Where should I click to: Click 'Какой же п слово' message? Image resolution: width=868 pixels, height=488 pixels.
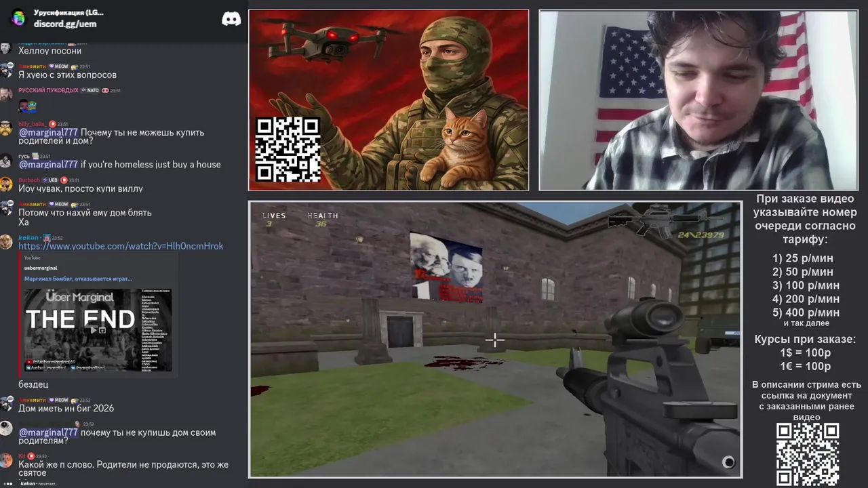123,469
